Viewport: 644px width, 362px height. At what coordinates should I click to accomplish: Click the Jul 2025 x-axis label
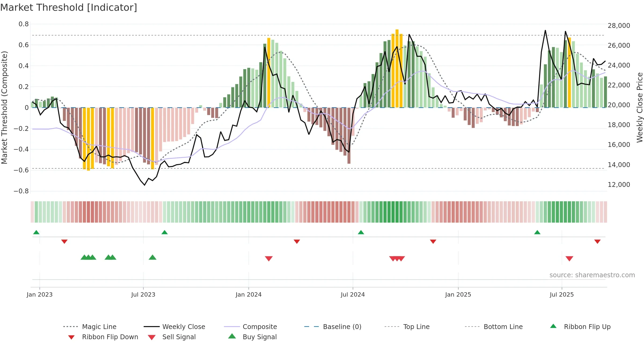coord(562,294)
